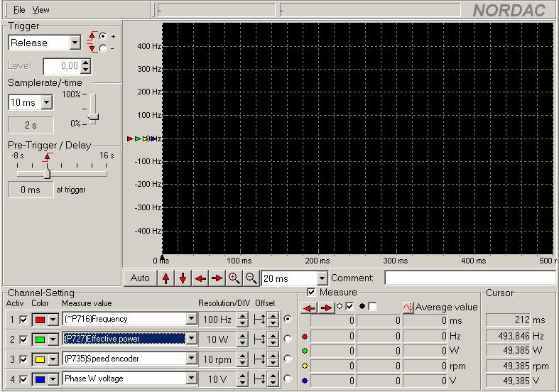The image size is (559, 392).
Task: Decrease offset of Effective power channel
Action: click(x=273, y=343)
